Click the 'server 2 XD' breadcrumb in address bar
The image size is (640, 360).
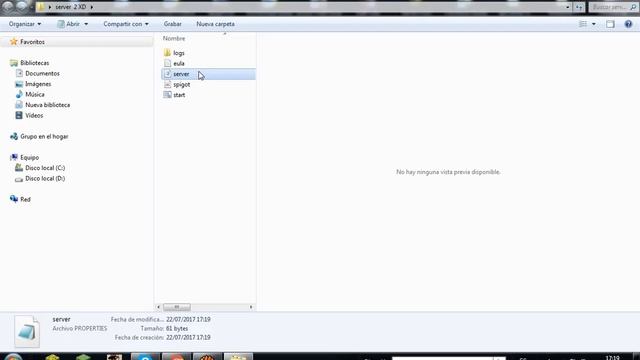(71, 7)
